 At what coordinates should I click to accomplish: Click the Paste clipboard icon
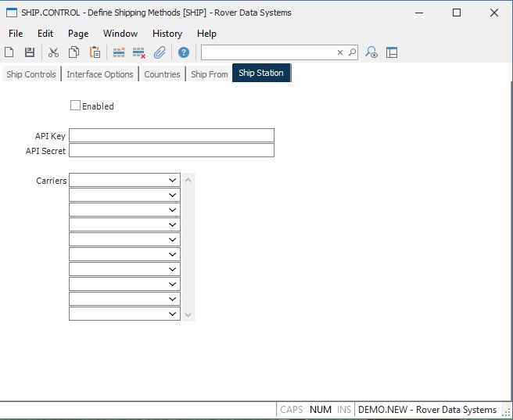pos(95,52)
